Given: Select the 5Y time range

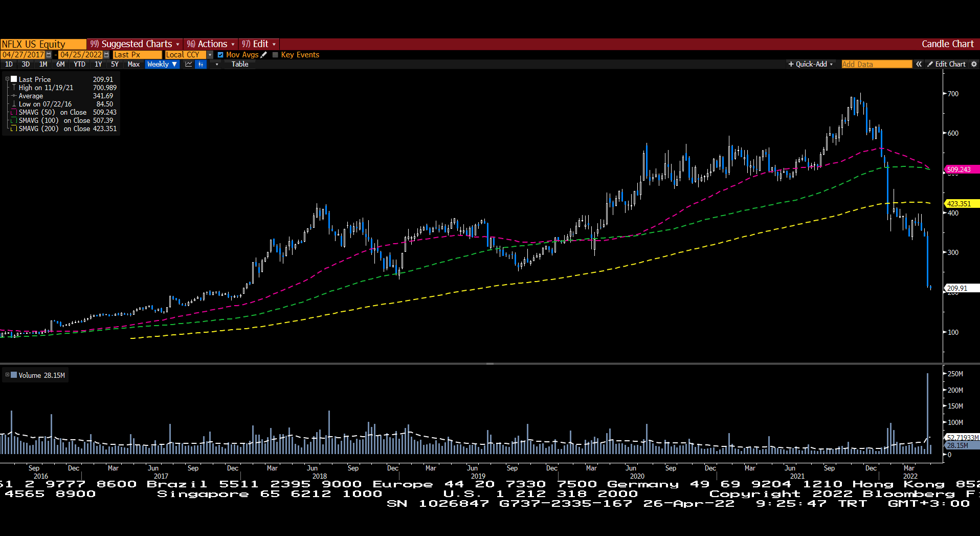Looking at the screenshot, I should 115,64.
